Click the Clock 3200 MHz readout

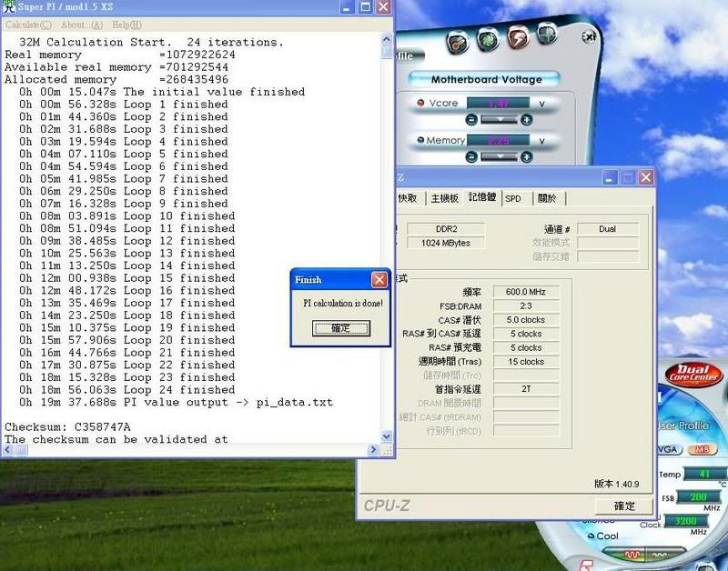coord(685,521)
